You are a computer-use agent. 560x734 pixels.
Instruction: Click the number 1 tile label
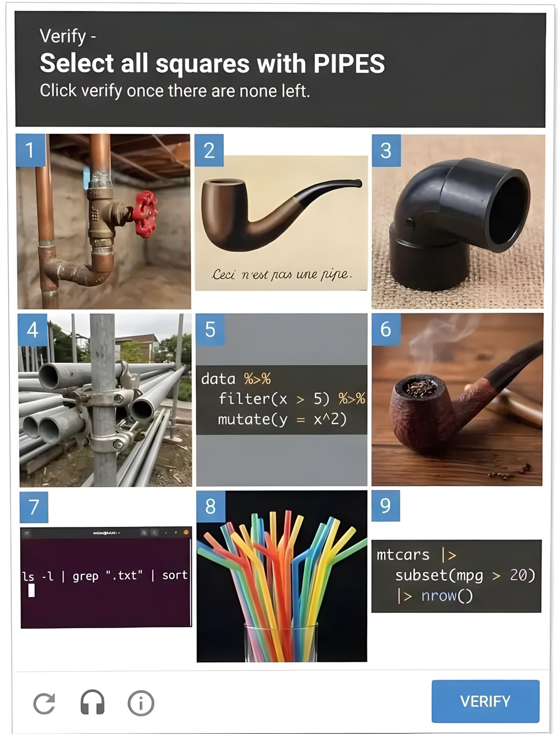(31, 150)
